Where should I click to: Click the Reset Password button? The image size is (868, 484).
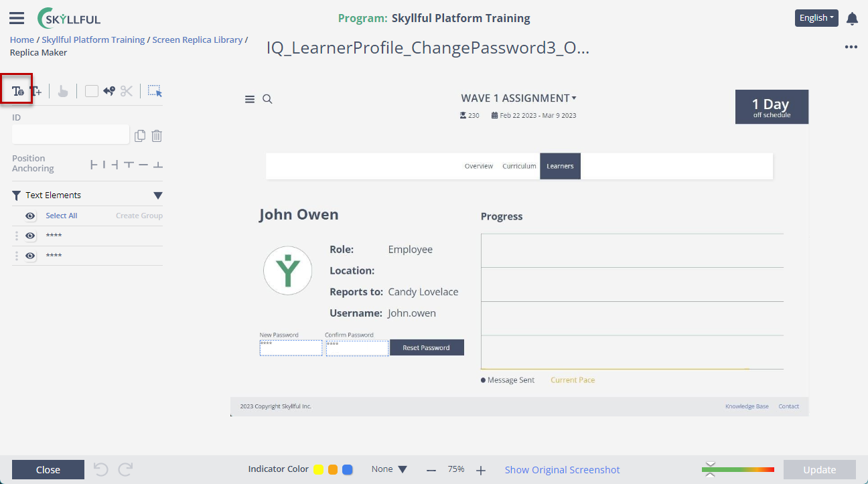pyautogui.click(x=427, y=347)
